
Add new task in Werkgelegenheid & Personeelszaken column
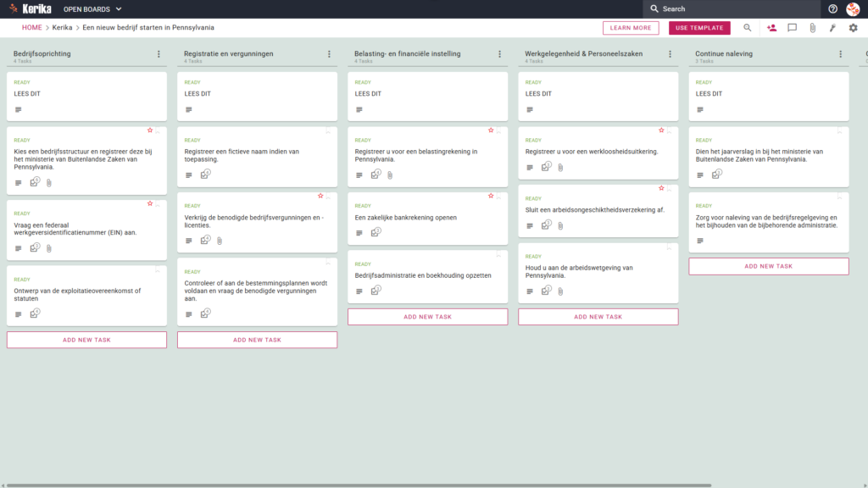(x=598, y=317)
